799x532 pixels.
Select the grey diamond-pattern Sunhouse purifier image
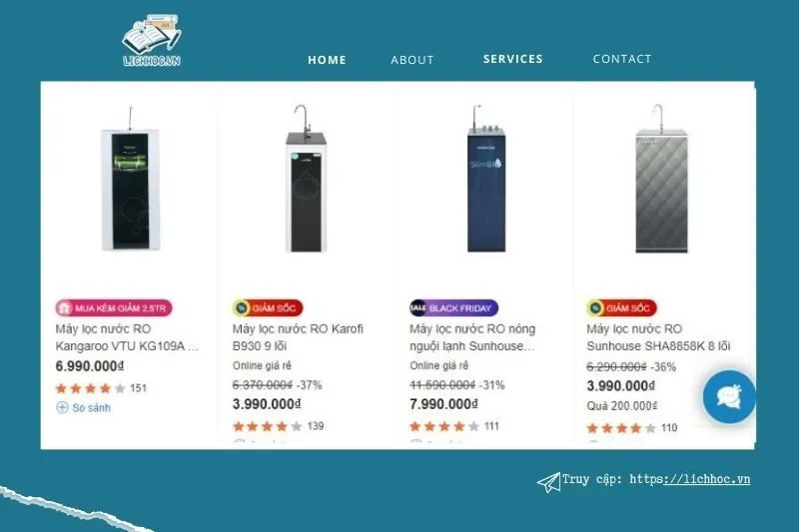click(x=661, y=179)
